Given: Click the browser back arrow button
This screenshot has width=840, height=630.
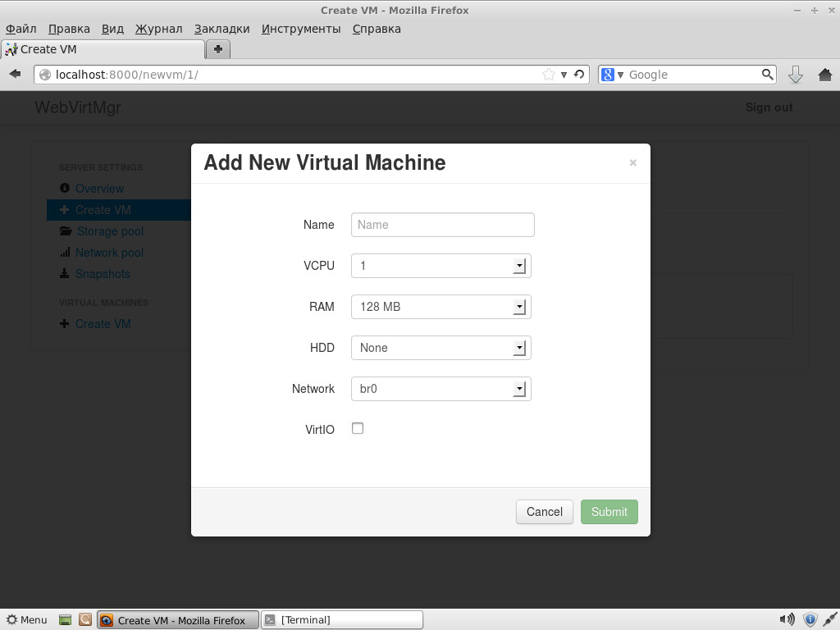Looking at the screenshot, I should tap(15, 74).
